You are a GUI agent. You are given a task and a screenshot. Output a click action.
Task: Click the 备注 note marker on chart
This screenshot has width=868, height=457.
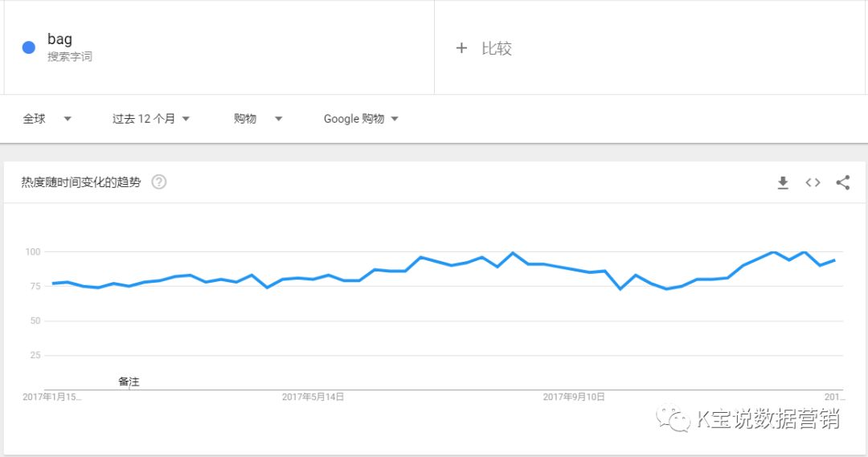pyautogui.click(x=129, y=382)
